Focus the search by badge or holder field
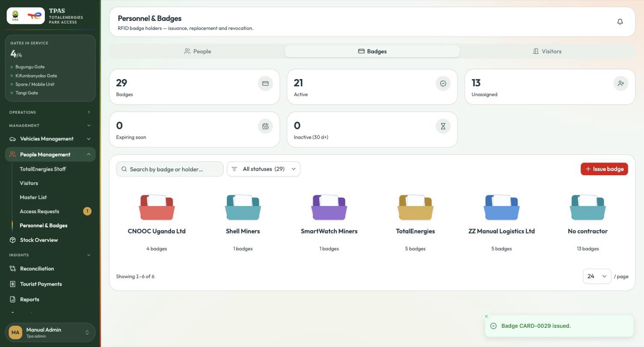This screenshot has width=644, height=347. (x=170, y=169)
